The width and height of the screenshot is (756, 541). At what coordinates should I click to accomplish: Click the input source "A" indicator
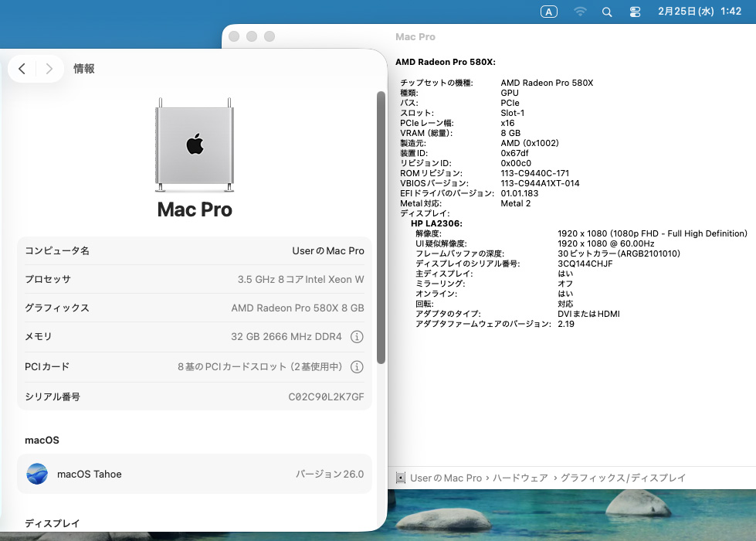pos(548,12)
